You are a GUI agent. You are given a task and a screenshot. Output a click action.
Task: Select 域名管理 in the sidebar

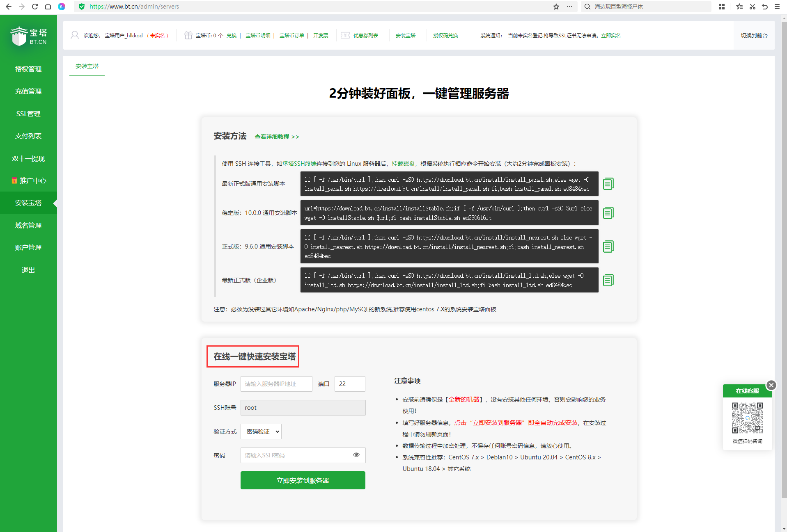point(28,225)
